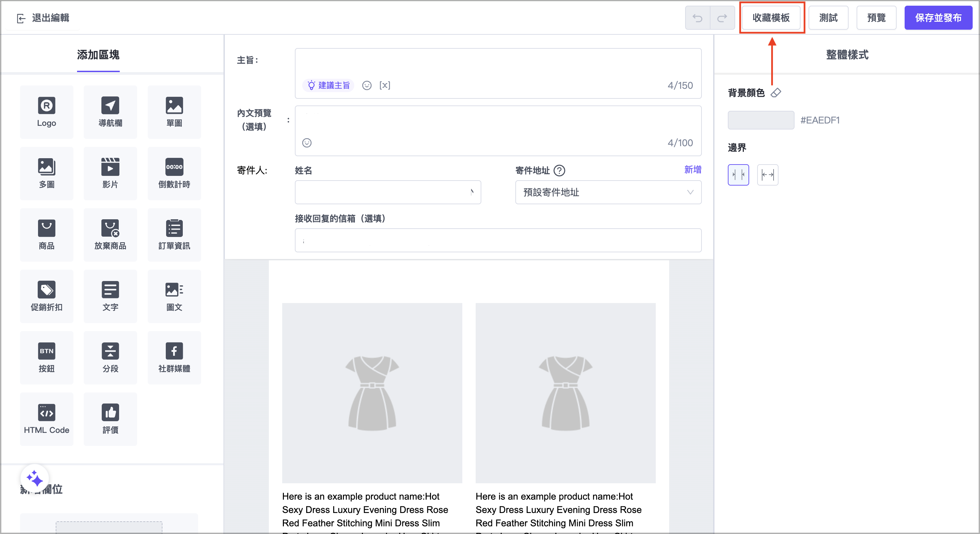Add the social media block (社群媒體)

(x=174, y=357)
